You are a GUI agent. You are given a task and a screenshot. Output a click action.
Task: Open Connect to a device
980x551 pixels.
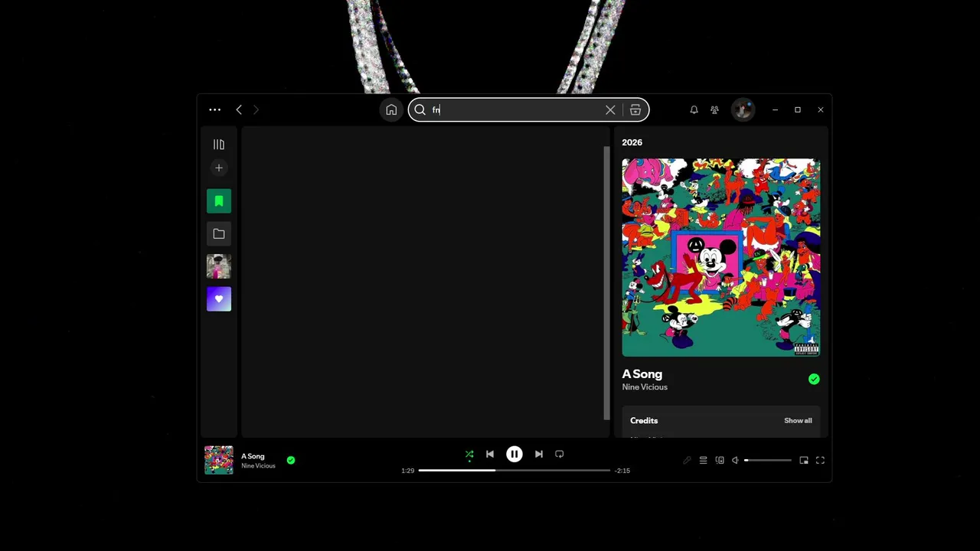720,460
